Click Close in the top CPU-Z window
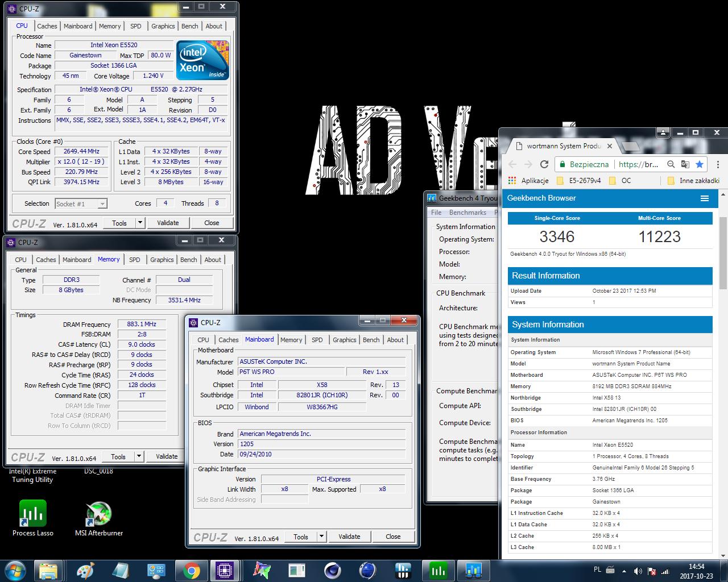 (x=212, y=223)
